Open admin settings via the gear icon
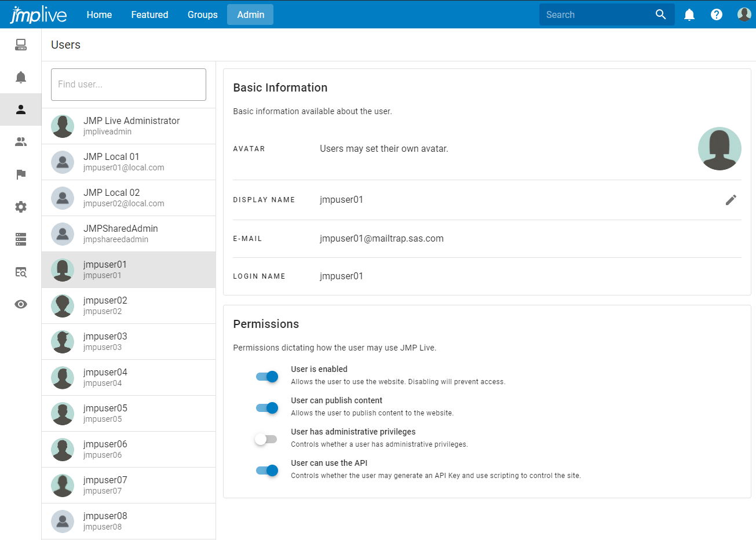 tap(21, 206)
